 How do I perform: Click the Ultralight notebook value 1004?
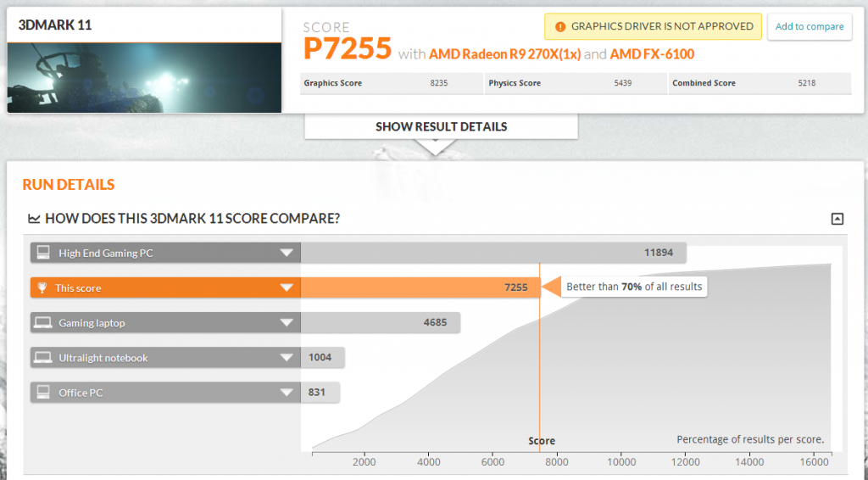point(320,357)
